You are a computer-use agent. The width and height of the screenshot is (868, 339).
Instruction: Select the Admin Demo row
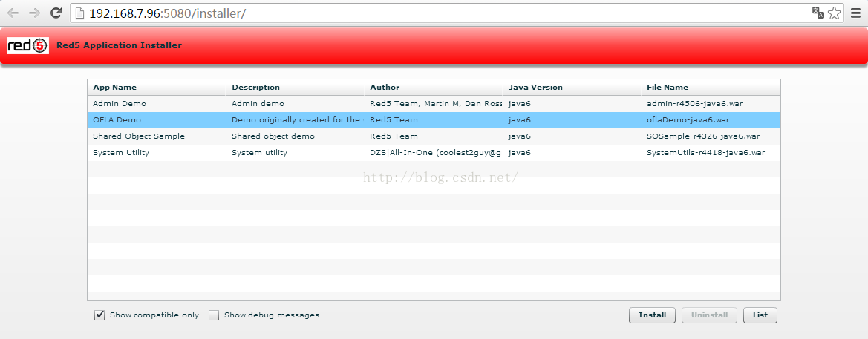click(x=434, y=103)
